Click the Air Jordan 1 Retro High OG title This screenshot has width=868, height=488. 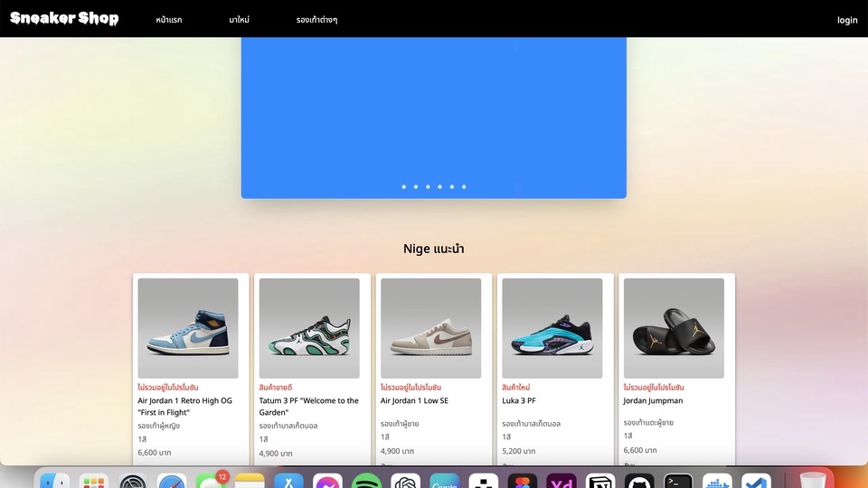pos(184,406)
